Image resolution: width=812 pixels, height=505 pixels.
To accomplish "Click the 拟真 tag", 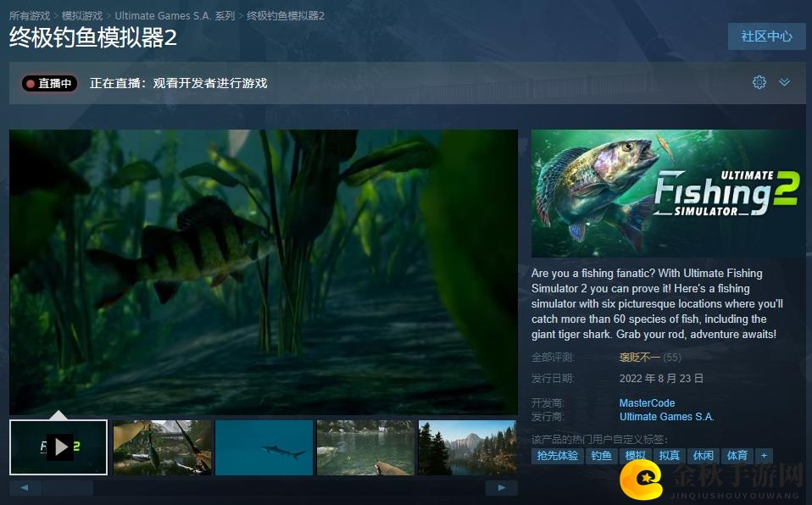I will click(669, 456).
